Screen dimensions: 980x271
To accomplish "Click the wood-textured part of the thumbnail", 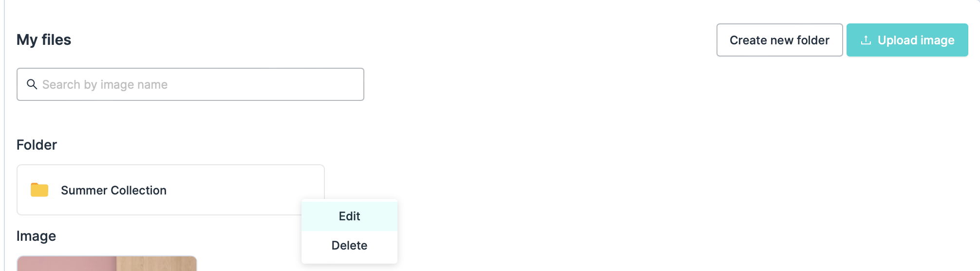I will [156, 264].
